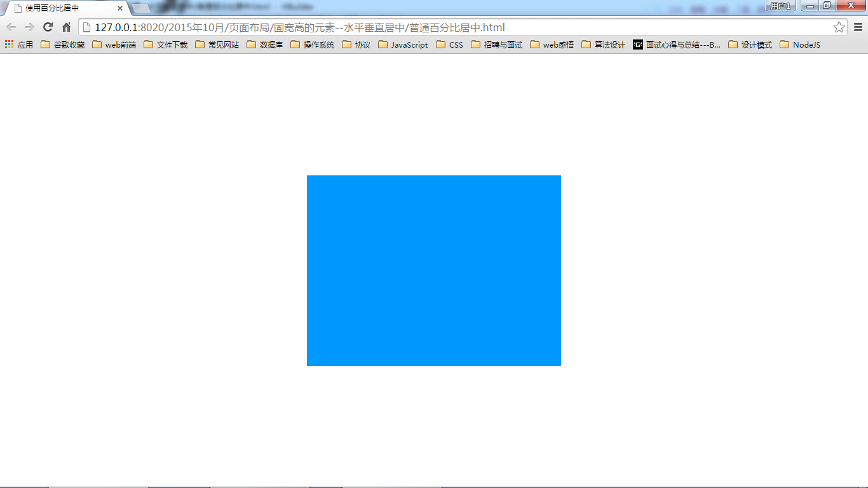
Task: Click the centered blue box
Action: [434, 271]
